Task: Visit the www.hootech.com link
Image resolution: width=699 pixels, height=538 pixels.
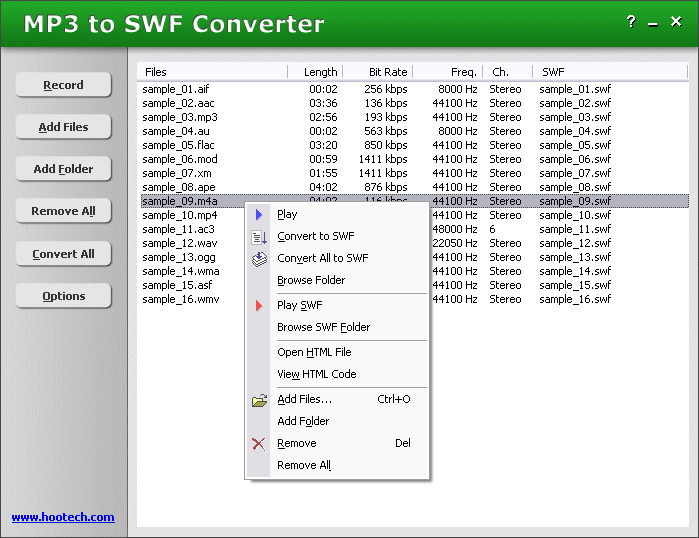Action: pyautogui.click(x=63, y=517)
